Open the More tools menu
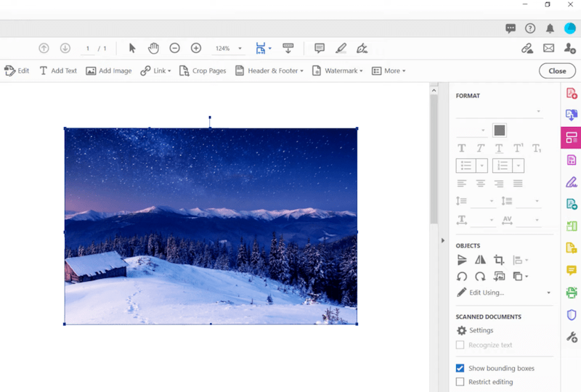 click(389, 71)
